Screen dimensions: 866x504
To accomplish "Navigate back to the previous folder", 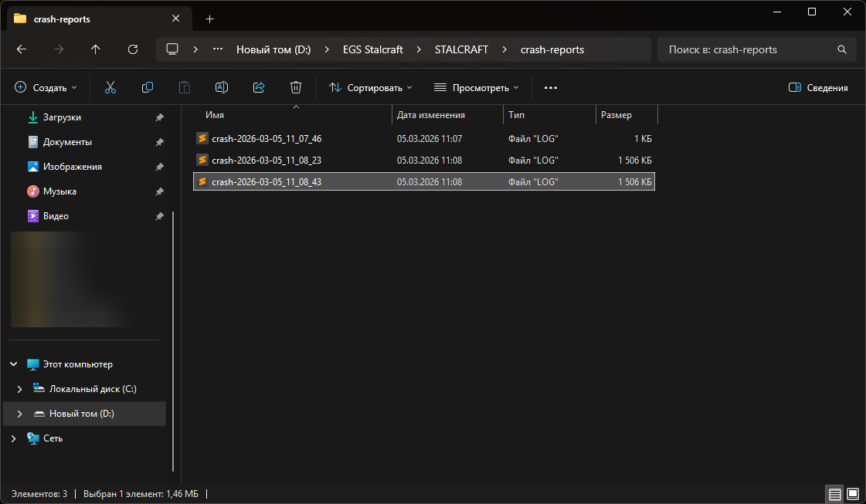I will (x=22, y=49).
